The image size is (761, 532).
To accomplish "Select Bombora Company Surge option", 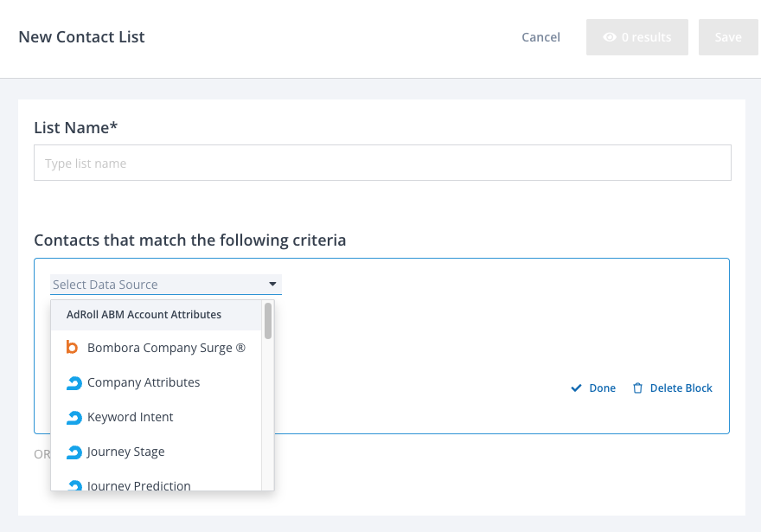I will pyautogui.click(x=166, y=348).
